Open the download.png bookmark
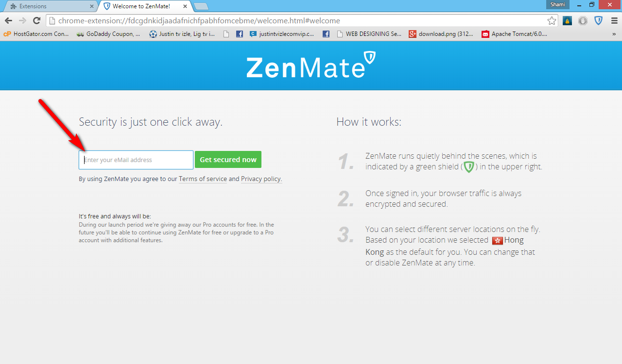Viewport: 622px width, 364px height. [441, 34]
